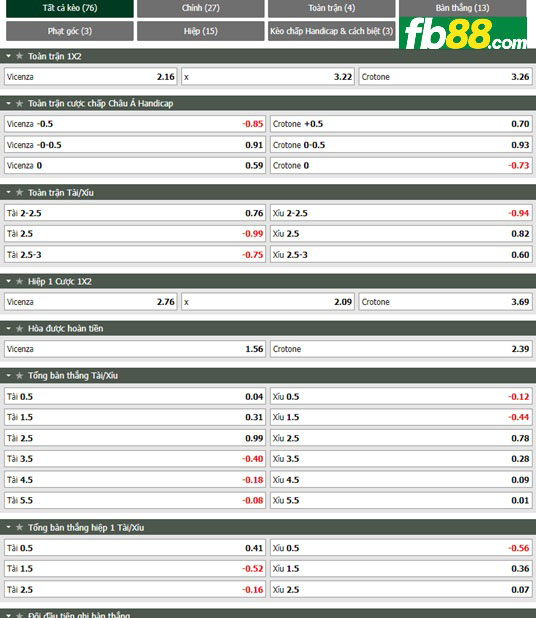Select Xỉu 2-2.5 at -0.94
The image size is (536, 618).
[x=401, y=213]
